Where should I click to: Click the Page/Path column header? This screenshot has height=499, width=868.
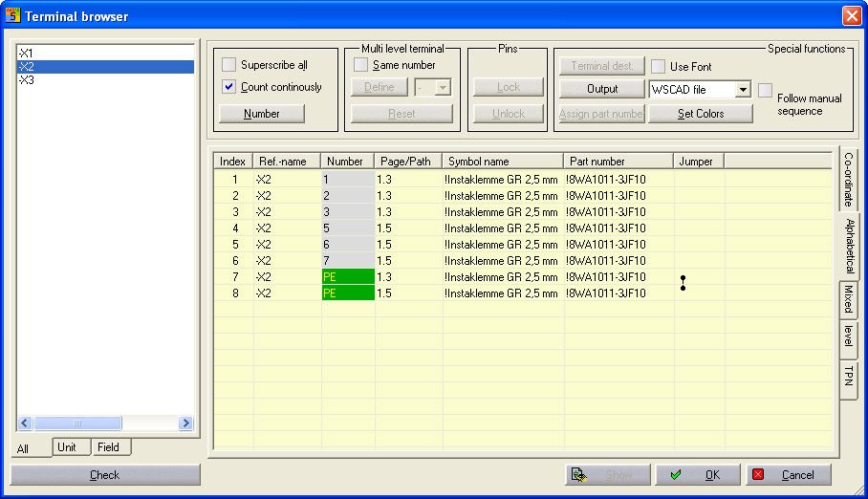pyautogui.click(x=408, y=162)
